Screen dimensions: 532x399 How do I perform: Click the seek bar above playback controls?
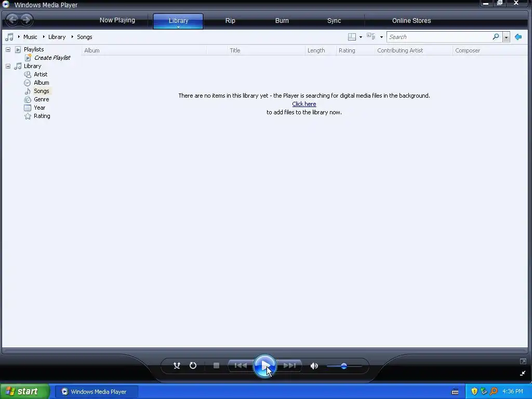(264, 351)
